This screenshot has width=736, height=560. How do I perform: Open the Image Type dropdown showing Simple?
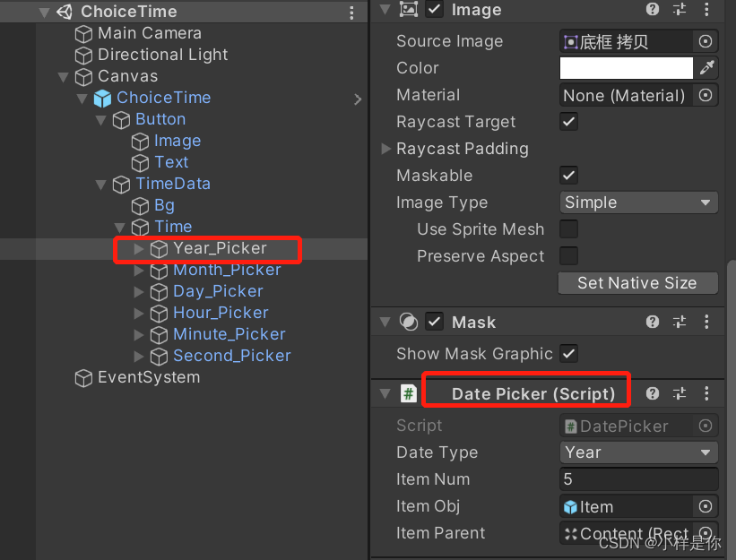click(637, 202)
